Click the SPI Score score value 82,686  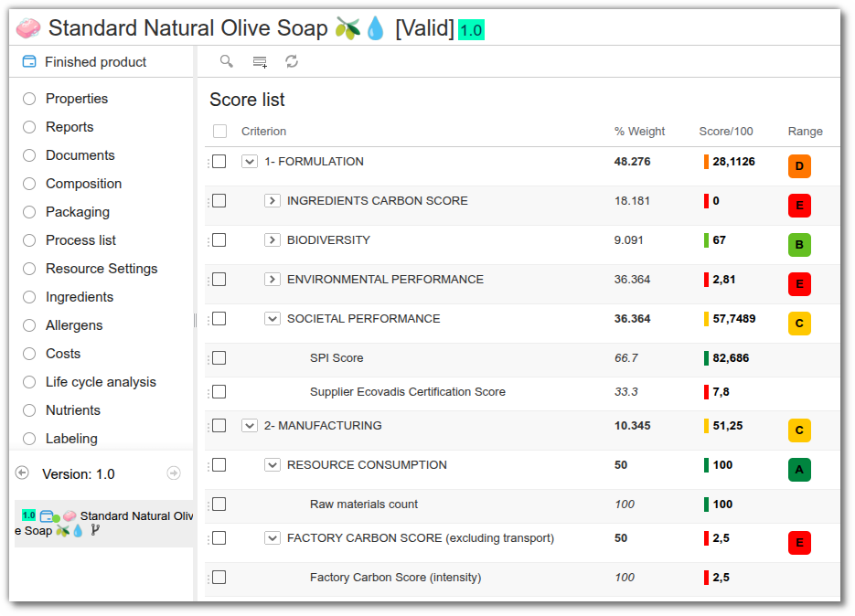tap(731, 358)
